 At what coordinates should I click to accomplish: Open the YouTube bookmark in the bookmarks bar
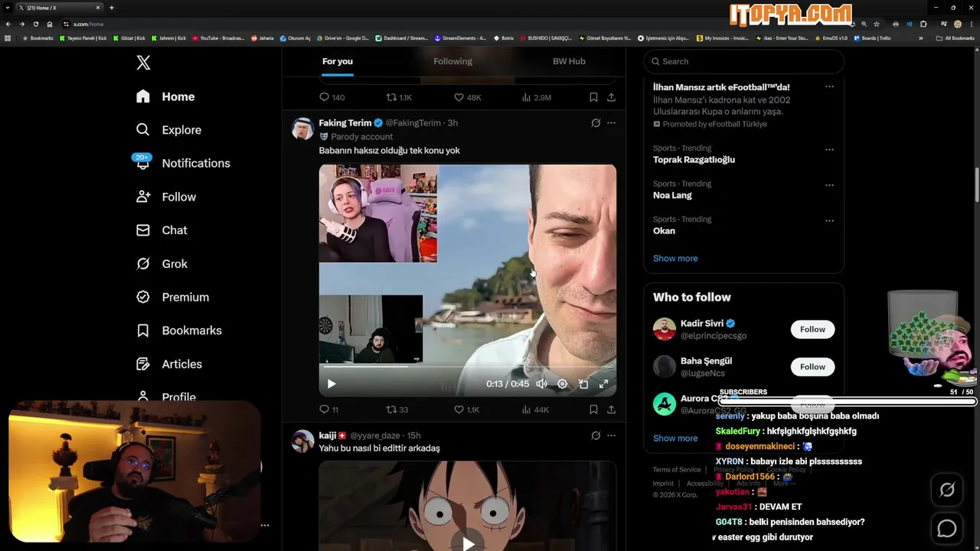click(x=218, y=37)
